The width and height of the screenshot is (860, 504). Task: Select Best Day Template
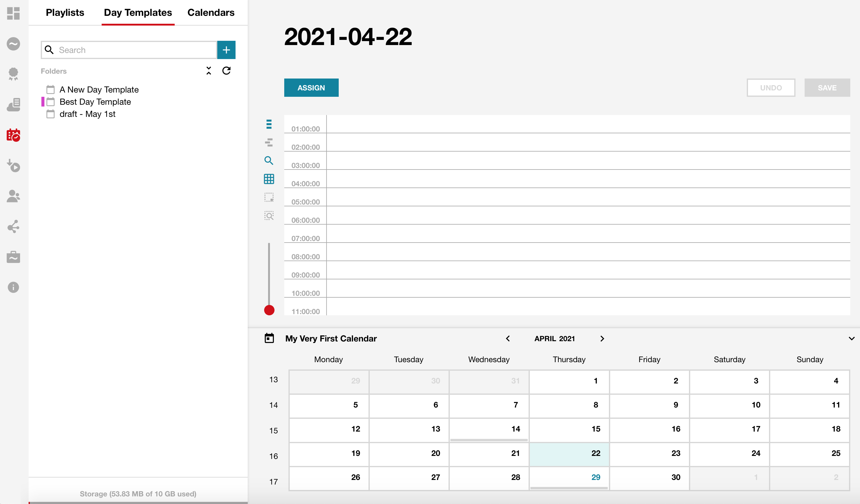pos(95,102)
